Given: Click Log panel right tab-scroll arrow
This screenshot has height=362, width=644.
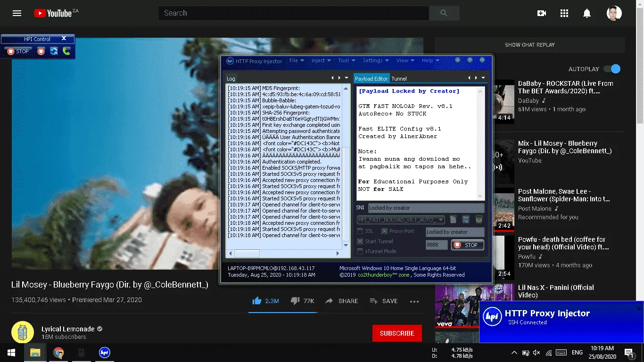Looking at the screenshot, I should point(339,78).
